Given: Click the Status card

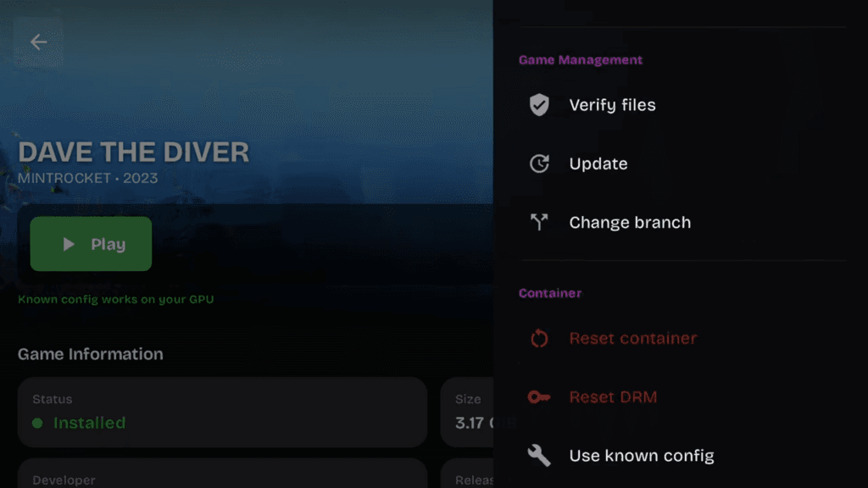Looking at the screenshot, I should [x=223, y=413].
